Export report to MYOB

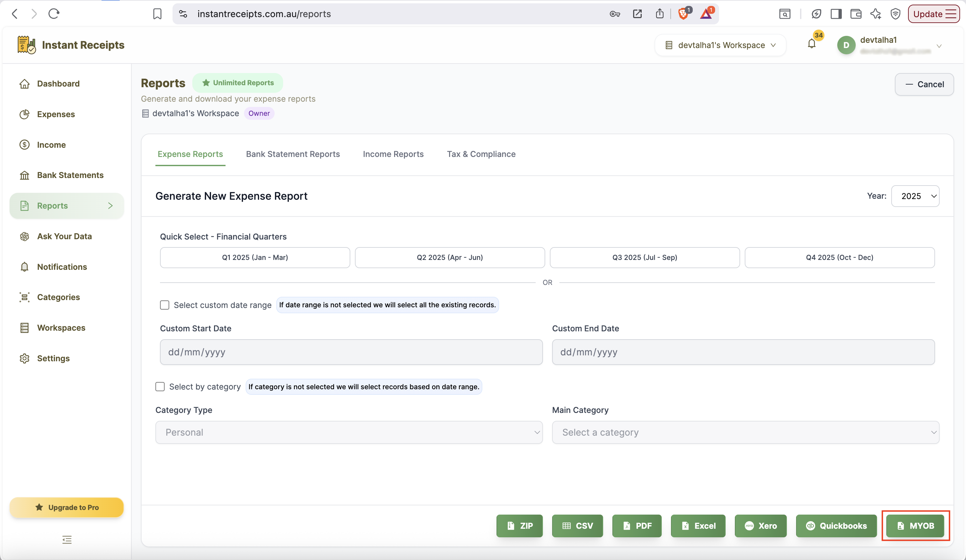tap(915, 526)
